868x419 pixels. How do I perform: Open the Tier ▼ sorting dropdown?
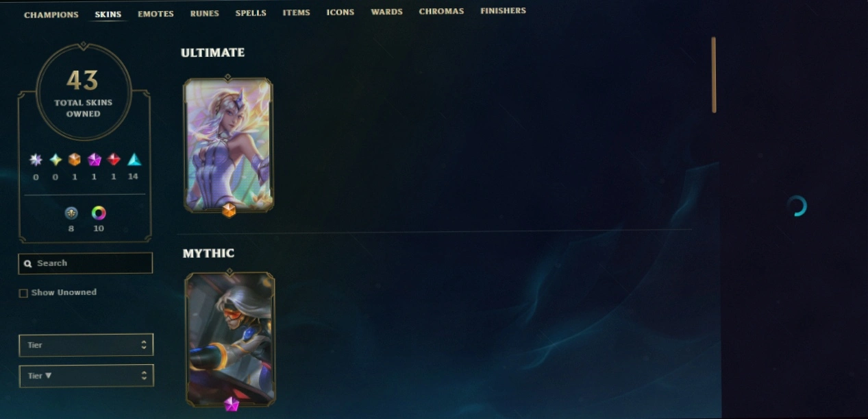pos(86,376)
